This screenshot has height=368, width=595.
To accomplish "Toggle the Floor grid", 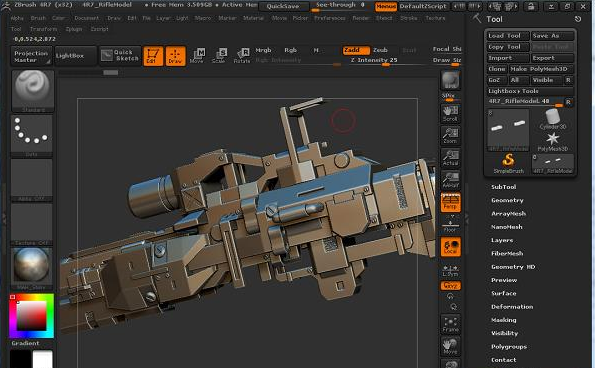I will pyautogui.click(x=450, y=225).
